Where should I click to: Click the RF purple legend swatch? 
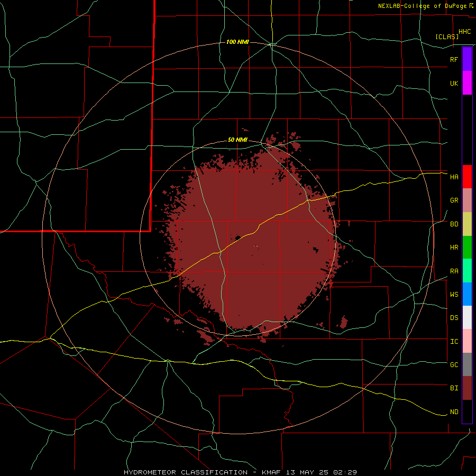point(467,59)
